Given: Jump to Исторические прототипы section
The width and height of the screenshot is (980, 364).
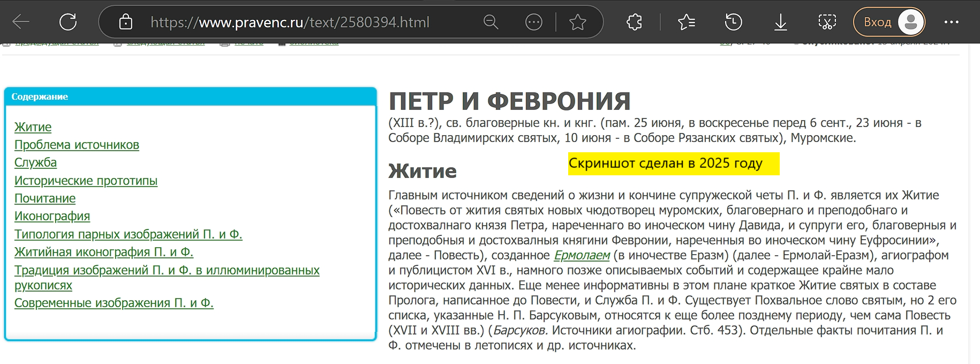Looking at the screenshot, I should point(86,181).
